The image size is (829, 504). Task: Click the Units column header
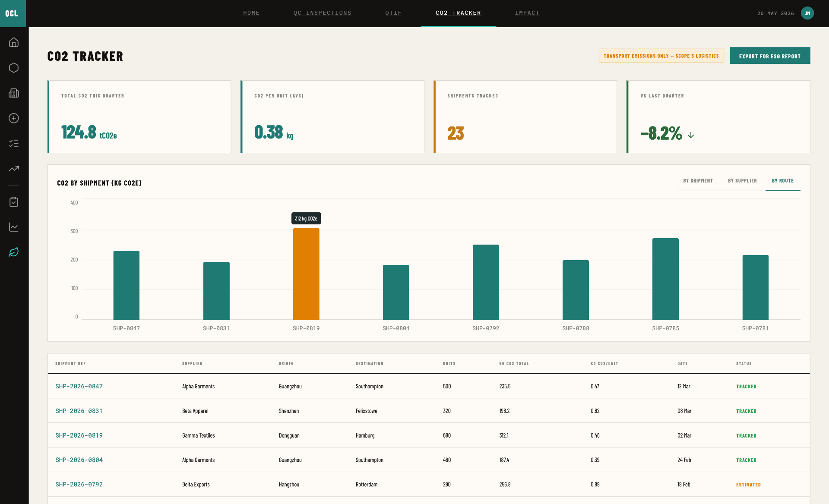[449, 364]
